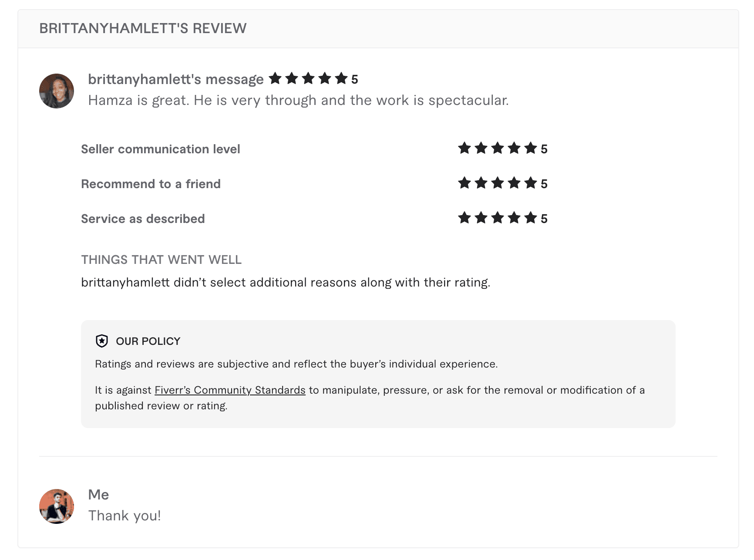
Task: Click the shield icon next to OUR POLICY
Action: 101,341
